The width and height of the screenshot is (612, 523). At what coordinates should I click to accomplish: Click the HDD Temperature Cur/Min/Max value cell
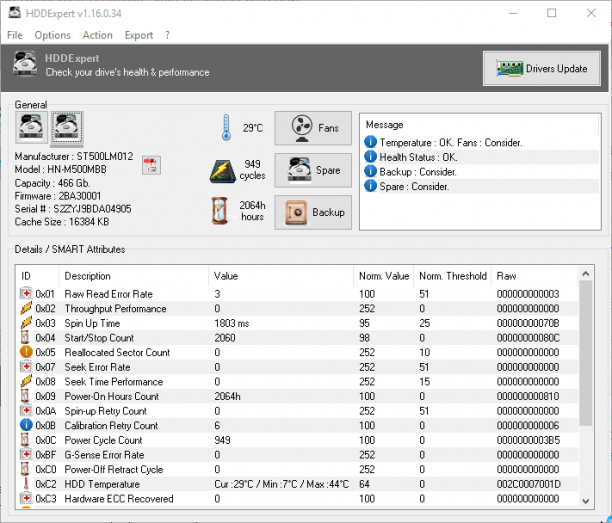click(x=281, y=484)
